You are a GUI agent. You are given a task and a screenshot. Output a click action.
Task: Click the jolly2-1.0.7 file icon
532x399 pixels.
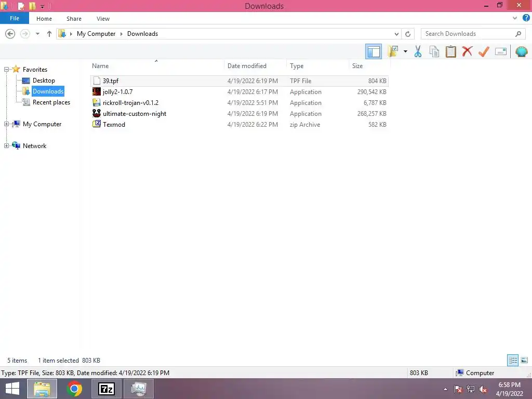tap(96, 91)
